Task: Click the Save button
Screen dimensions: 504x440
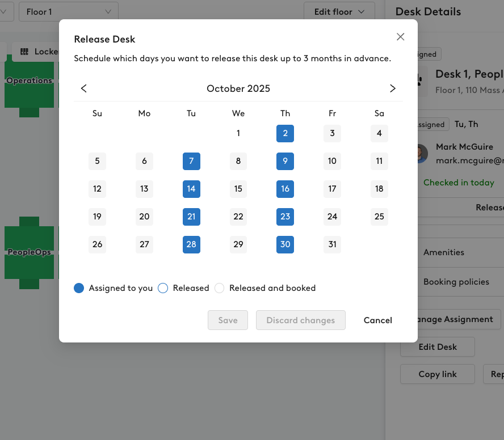Action: pyautogui.click(x=228, y=320)
